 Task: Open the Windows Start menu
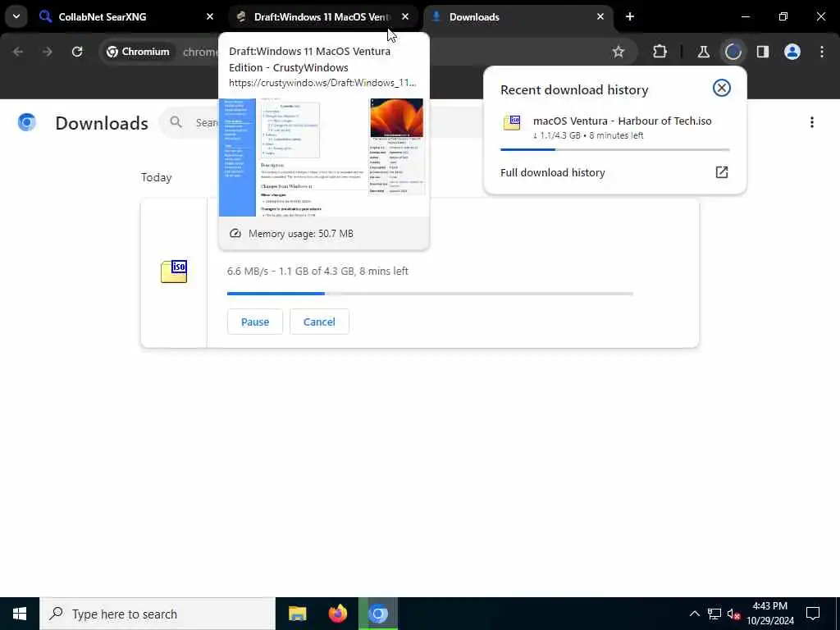(x=20, y=614)
